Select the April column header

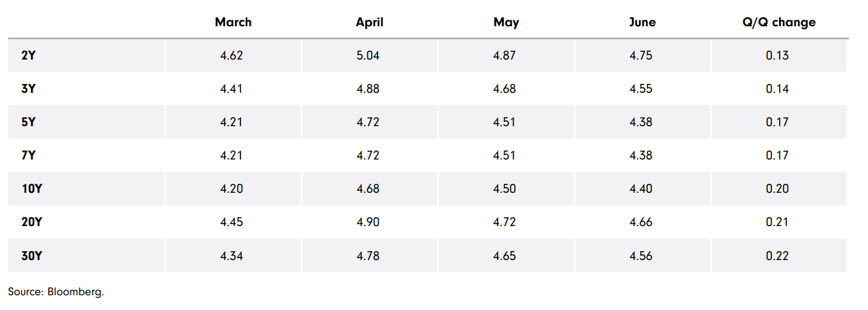coord(369,22)
